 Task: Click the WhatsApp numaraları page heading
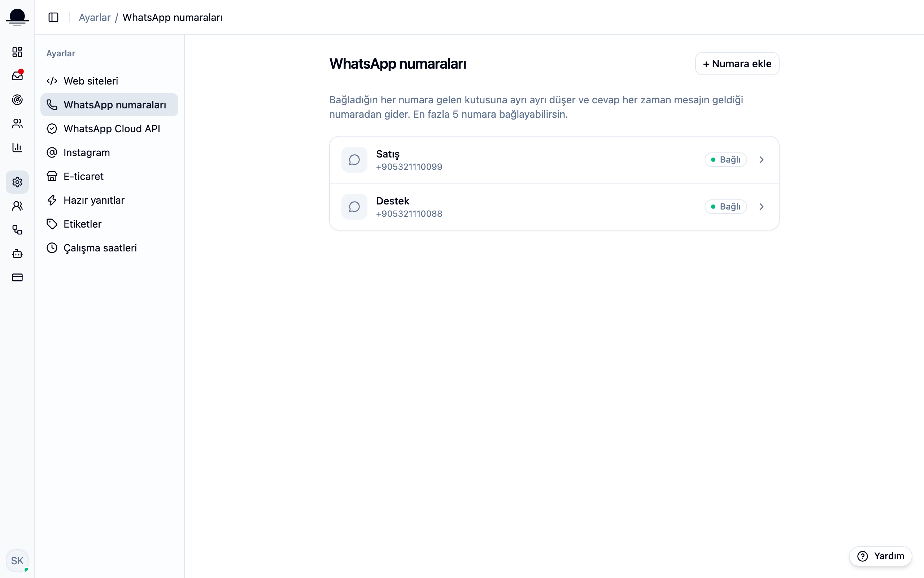click(x=397, y=64)
